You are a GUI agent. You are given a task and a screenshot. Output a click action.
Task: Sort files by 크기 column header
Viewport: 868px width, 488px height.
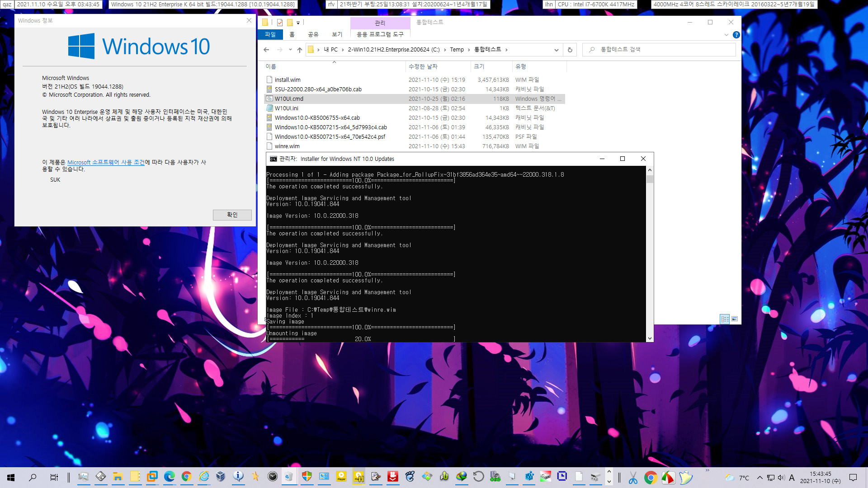(491, 66)
